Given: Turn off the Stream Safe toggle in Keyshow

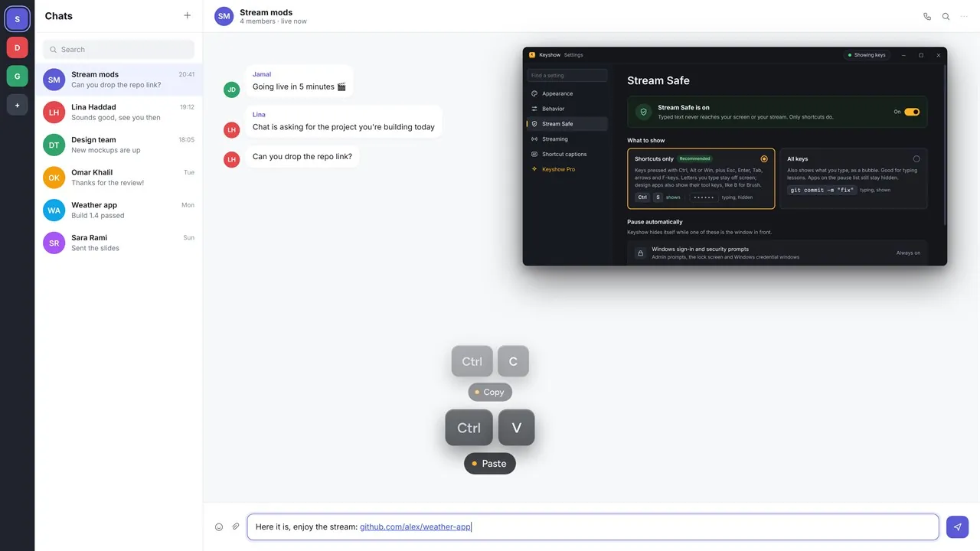Looking at the screenshot, I should (x=912, y=112).
